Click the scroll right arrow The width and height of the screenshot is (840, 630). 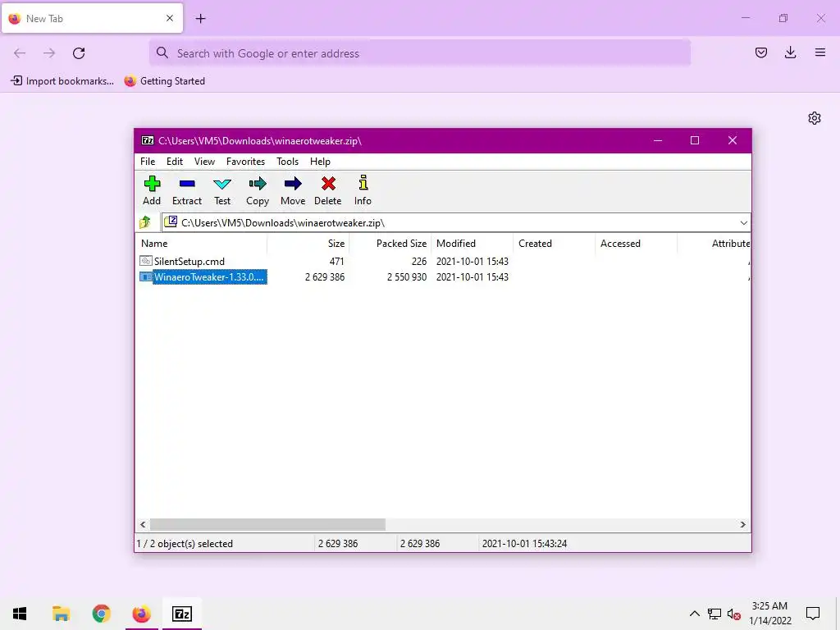(742, 524)
